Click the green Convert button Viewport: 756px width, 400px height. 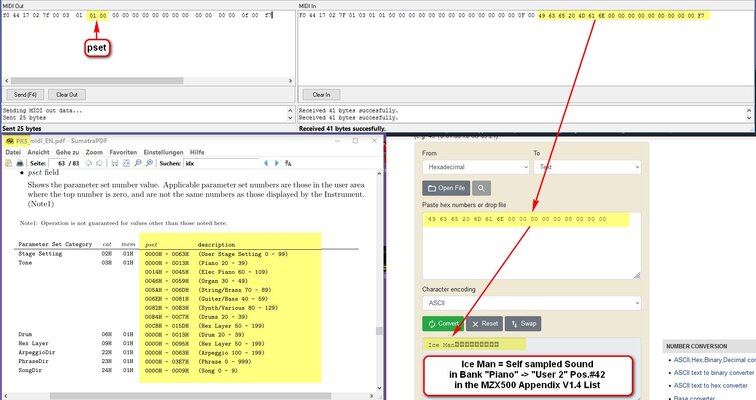click(x=443, y=323)
